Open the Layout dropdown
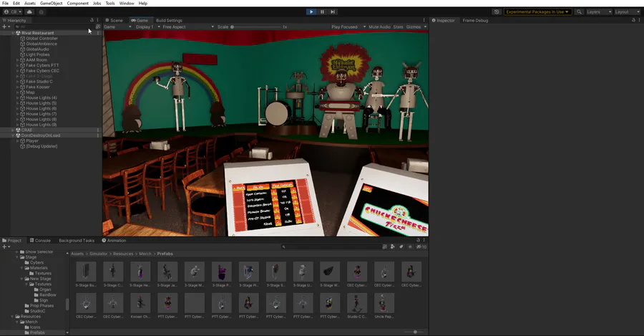Image resolution: width=644 pixels, height=336 pixels. click(627, 12)
